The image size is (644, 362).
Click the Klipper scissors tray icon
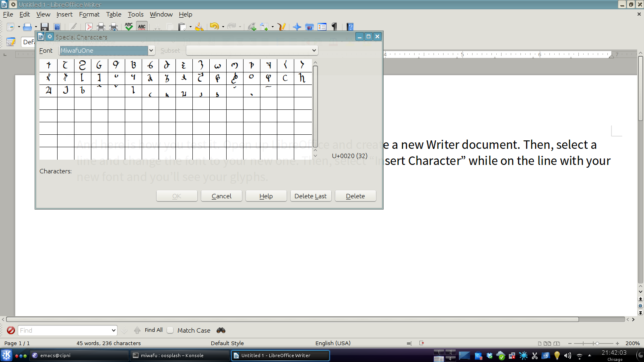point(535,356)
